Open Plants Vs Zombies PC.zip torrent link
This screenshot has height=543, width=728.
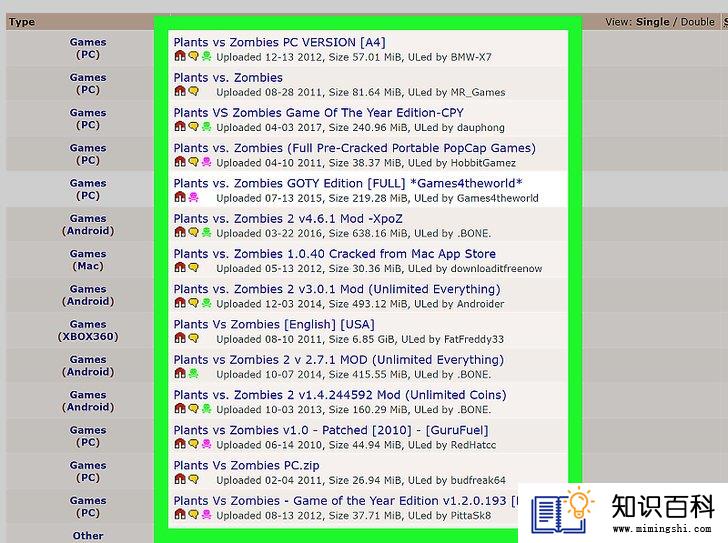(247, 465)
